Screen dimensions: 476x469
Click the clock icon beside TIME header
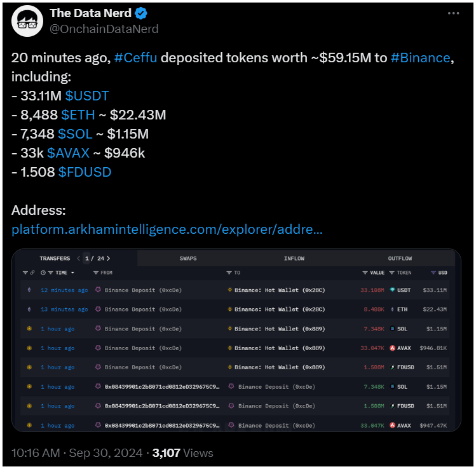click(x=43, y=273)
